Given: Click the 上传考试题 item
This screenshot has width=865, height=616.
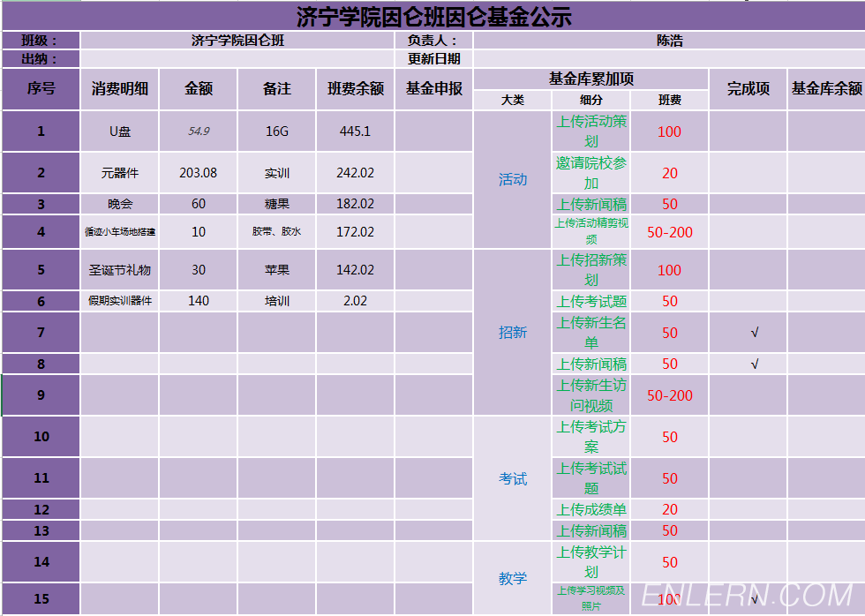Looking at the screenshot, I should (590, 301).
